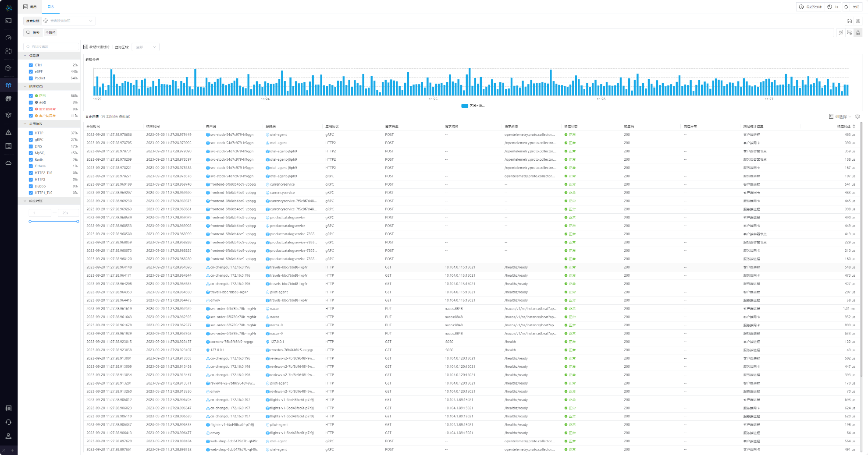The height and width of the screenshot is (455, 868).
Task: Click the 全路径 button in search bar
Action: click(x=50, y=33)
